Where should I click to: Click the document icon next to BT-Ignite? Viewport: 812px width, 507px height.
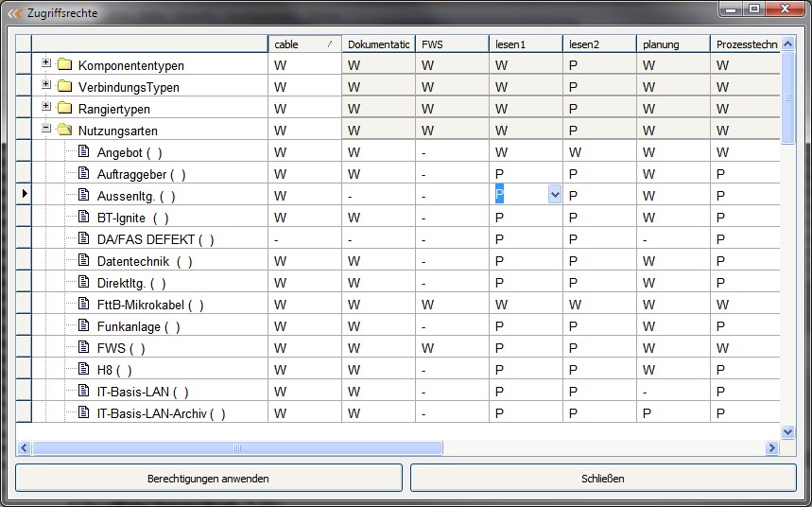pos(83,217)
